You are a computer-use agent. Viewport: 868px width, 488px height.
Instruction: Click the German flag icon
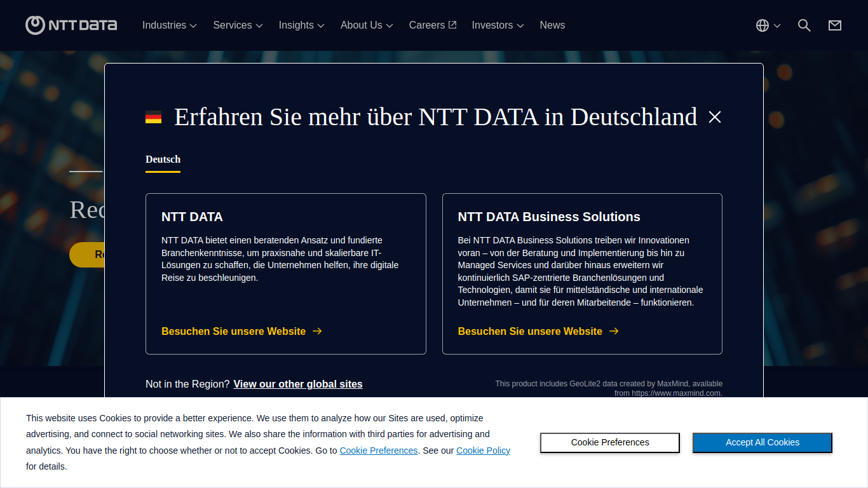point(153,117)
